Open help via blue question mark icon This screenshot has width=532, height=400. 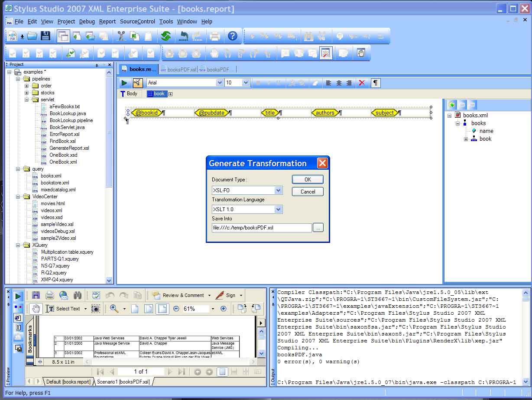233,36
